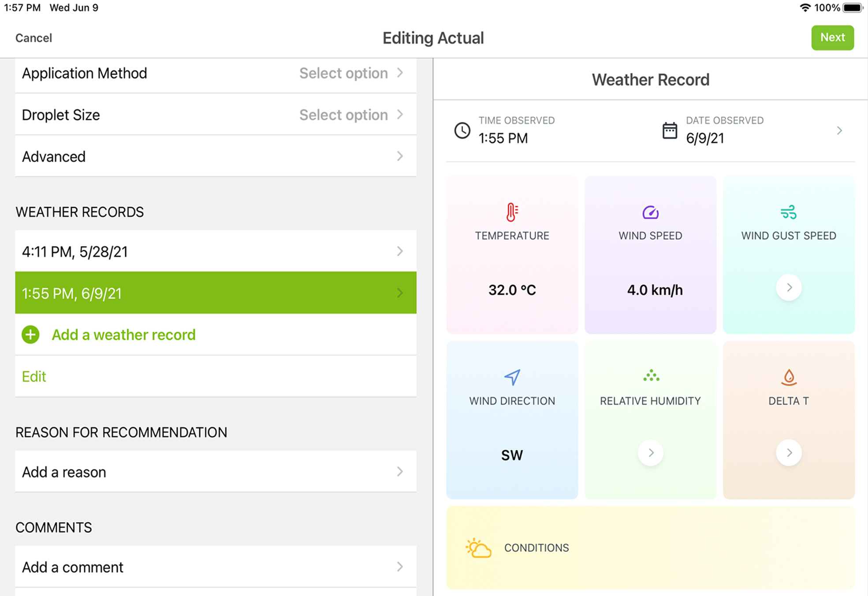Tap the Wind Direction arrow icon

tap(512, 377)
